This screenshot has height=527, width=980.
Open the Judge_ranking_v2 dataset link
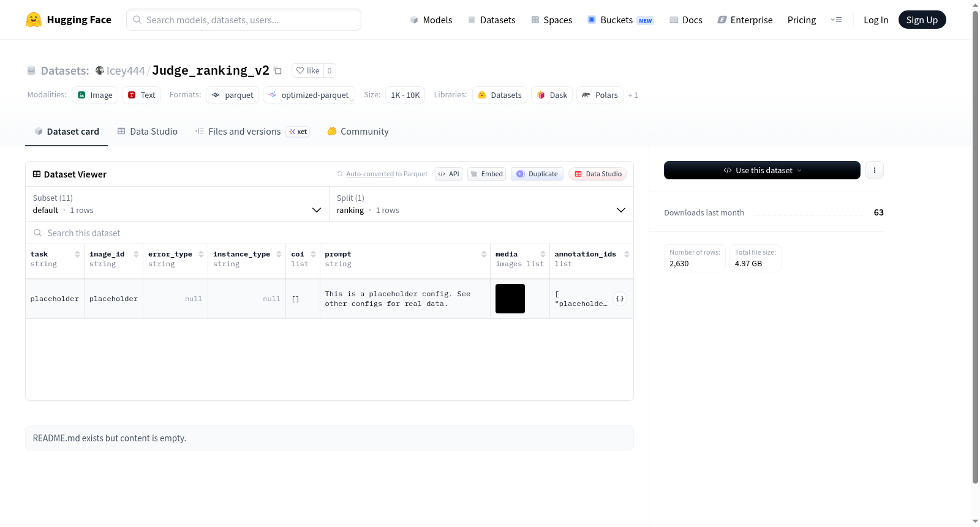coord(211,70)
